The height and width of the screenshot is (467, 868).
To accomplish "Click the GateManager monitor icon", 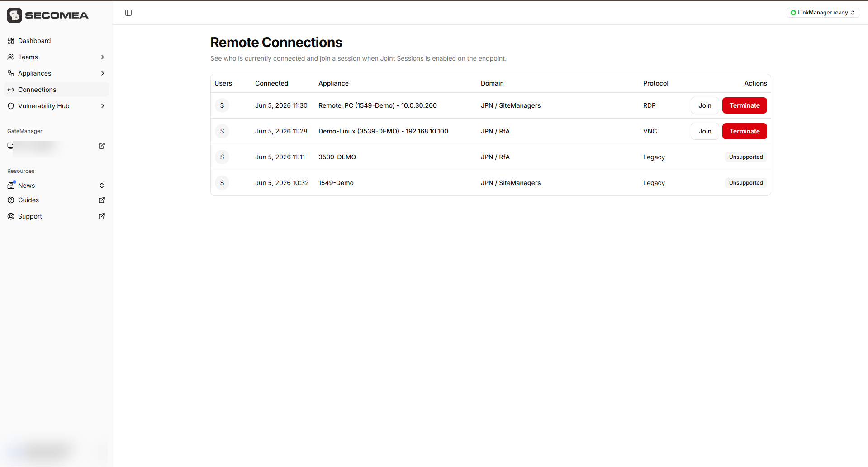I will 10,146.
